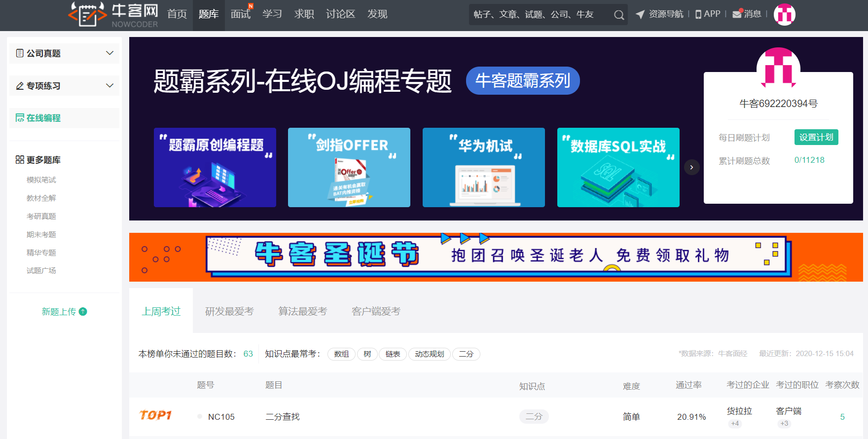Viewport: 868px width, 439px height.
Task: Click the 设置计划 button
Action: [x=816, y=137]
